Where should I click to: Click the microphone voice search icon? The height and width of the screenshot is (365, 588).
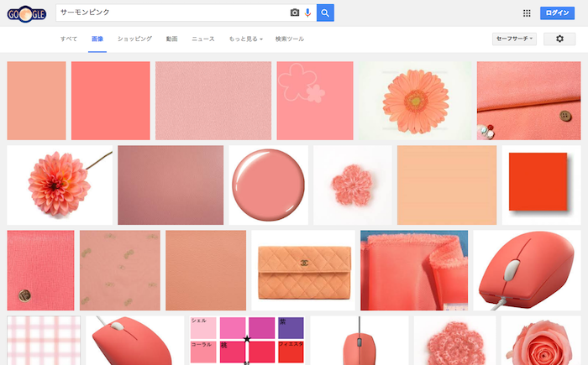[x=307, y=13]
